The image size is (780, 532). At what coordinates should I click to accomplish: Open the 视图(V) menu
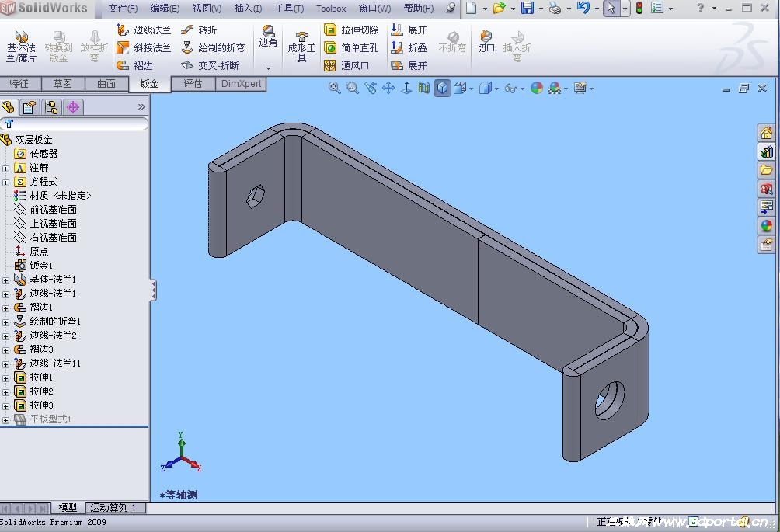[207, 9]
